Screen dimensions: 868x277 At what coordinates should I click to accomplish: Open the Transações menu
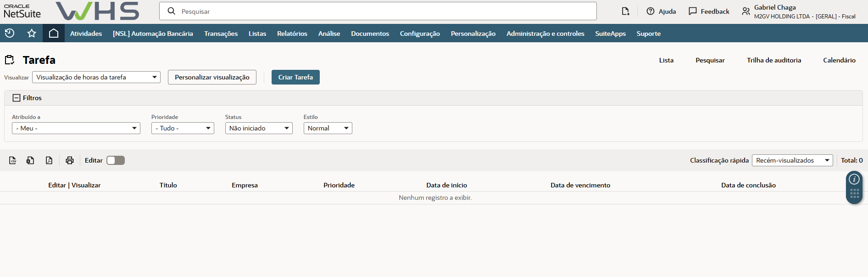[221, 34]
